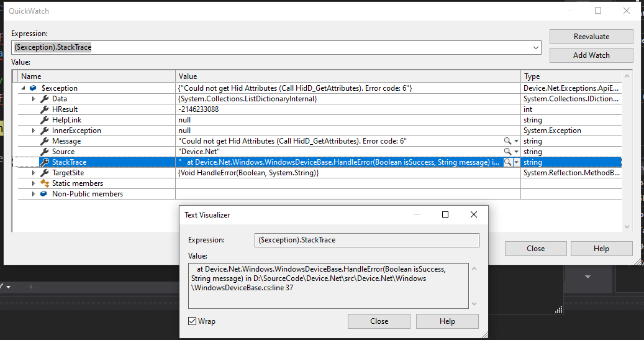Click the Non-Public members cube icon
This screenshot has height=340, width=644.
click(43, 194)
